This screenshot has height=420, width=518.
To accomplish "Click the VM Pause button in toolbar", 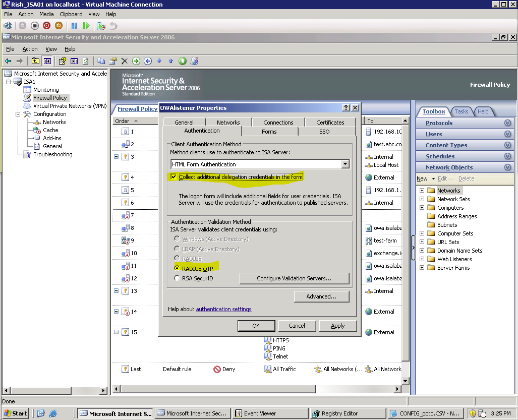I will click(74, 26).
